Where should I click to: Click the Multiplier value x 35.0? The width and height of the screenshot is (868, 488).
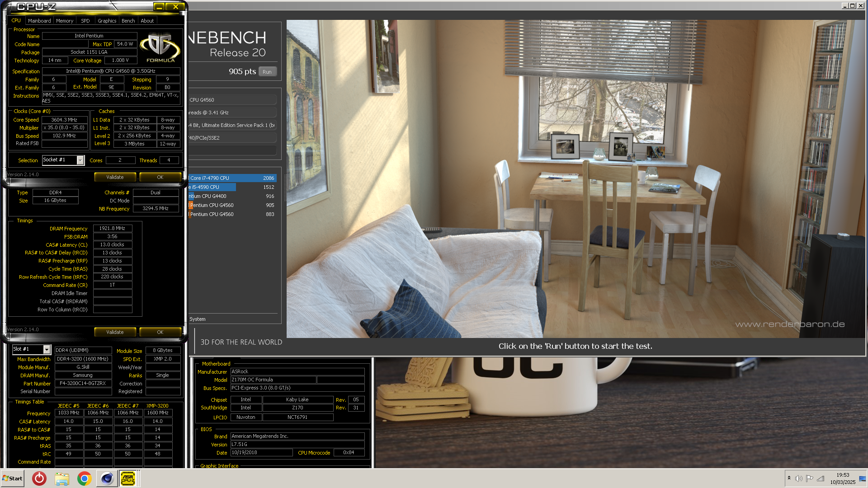coord(64,128)
